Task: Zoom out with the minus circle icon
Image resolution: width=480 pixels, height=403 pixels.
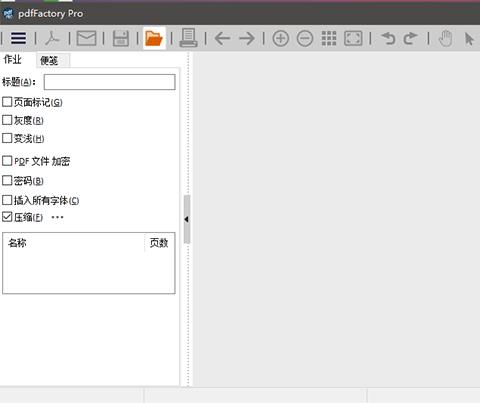Action: point(305,38)
